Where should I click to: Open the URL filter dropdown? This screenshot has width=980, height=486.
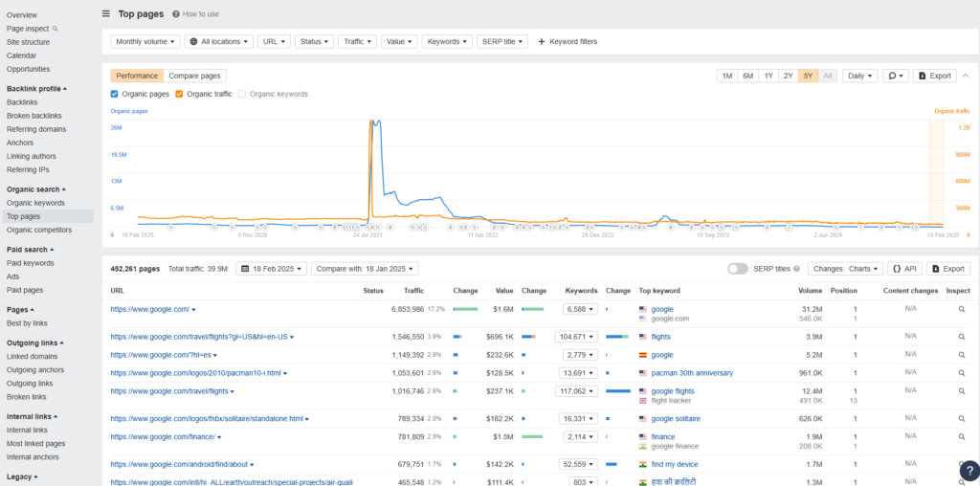click(x=274, y=41)
